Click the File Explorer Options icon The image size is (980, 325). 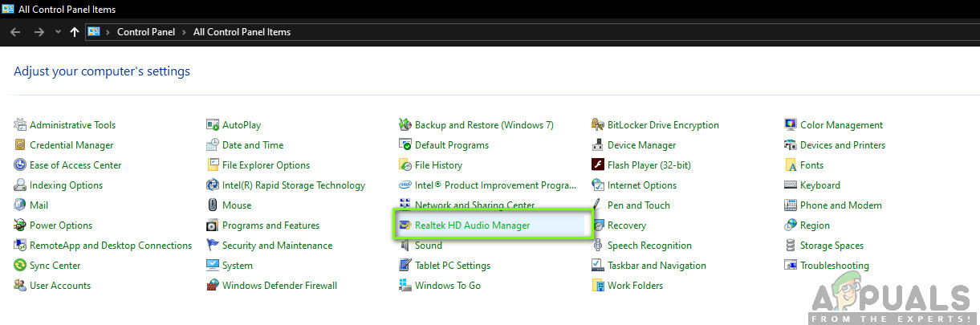pos(213,165)
